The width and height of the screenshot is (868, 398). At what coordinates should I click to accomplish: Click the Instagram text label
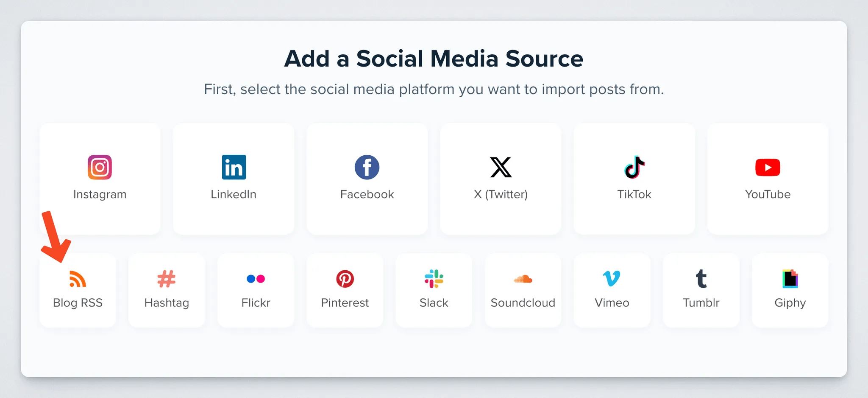(100, 194)
